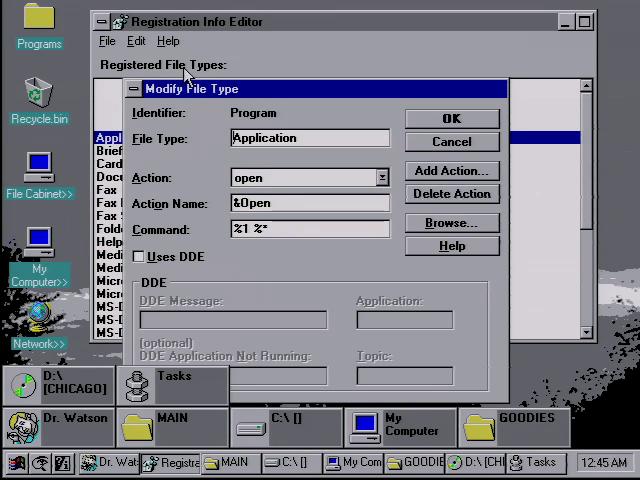The width and height of the screenshot is (640, 480).
Task: Enable the Uses DDE checkbox
Action: 138,256
